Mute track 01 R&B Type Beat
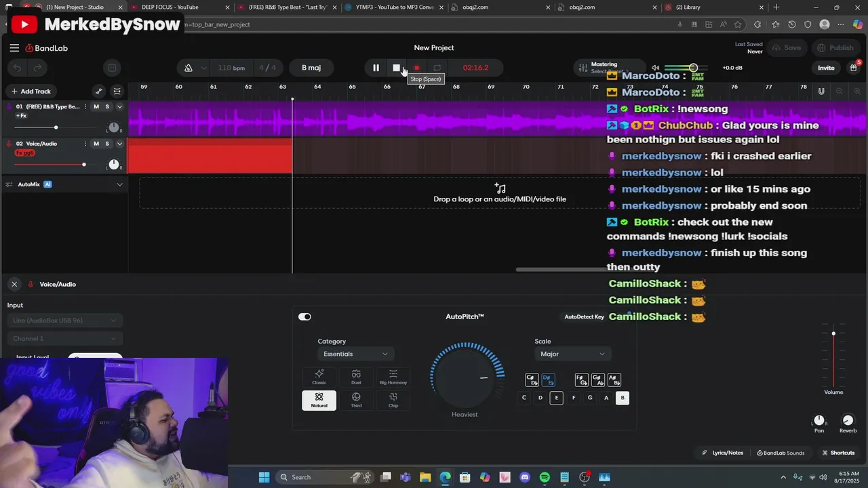 coord(96,106)
